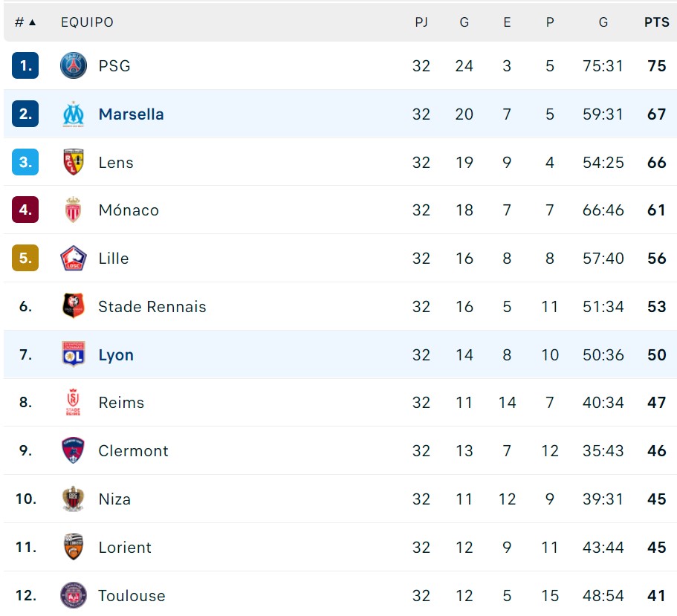Click the Toulouse club logo
The image size is (677, 616).
[x=74, y=595]
